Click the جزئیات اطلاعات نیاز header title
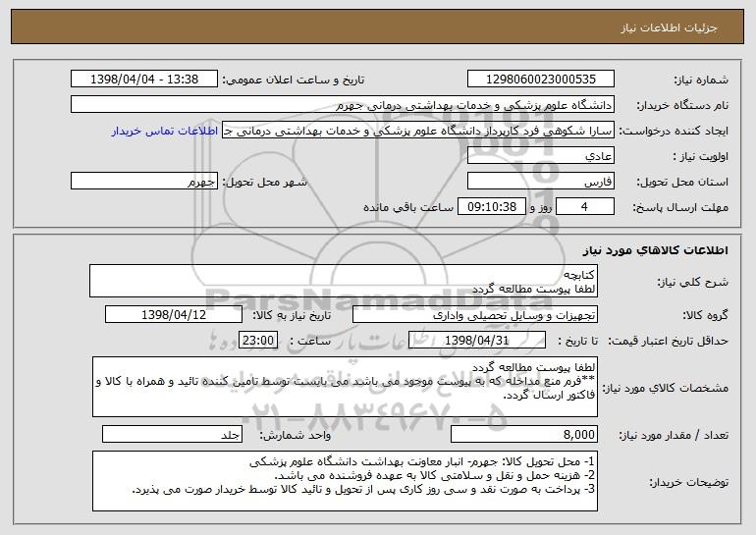The height and width of the screenshot is (535, 756). coord(670,27)
